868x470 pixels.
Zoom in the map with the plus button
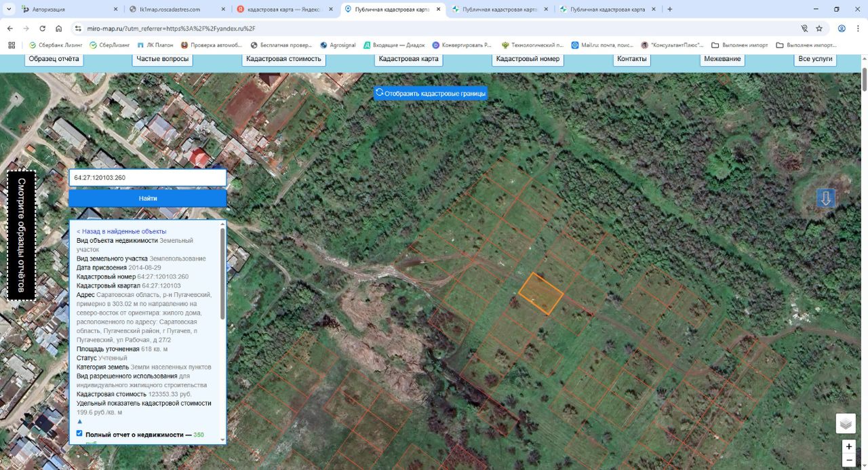pos(848,447)
